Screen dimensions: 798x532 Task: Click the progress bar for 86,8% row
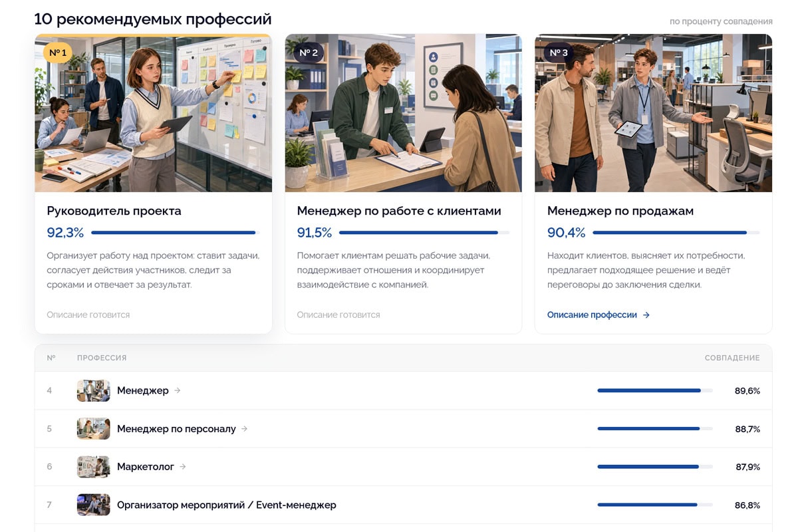click(x=655, y=505)
